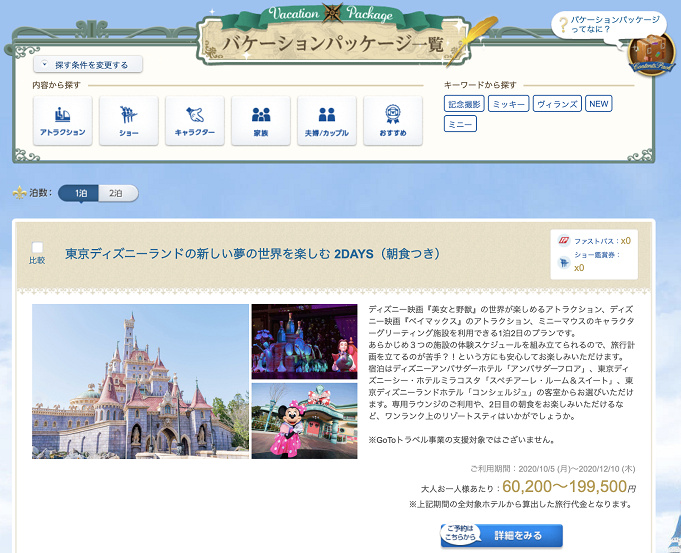Switch nights toggle to 1泊
Image resolution: width=681 pixels, height=553 pixels.
[79, 193]
